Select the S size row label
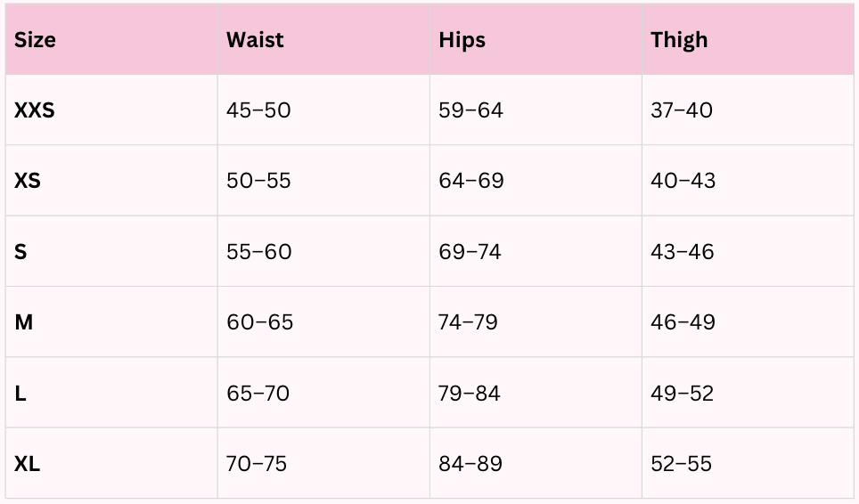Screen dimensions: 859x504 click(x=20, y=252)
